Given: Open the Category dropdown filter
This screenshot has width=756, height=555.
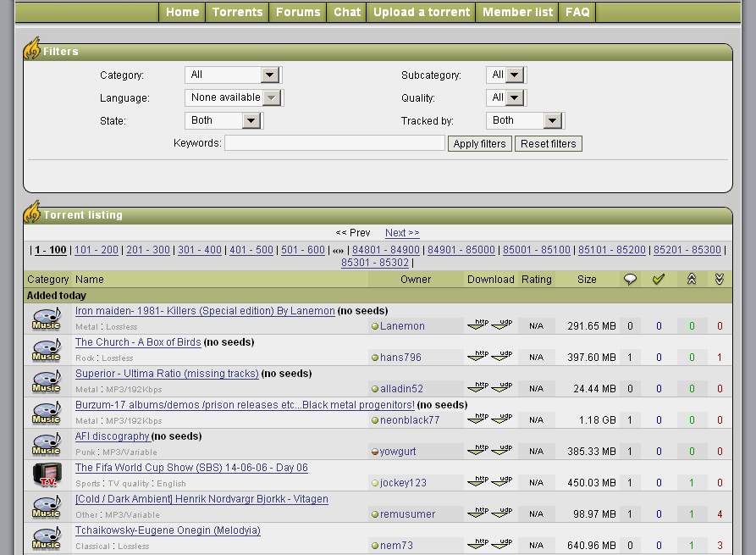Looking at the screenshot, I should tap(234, 75).
